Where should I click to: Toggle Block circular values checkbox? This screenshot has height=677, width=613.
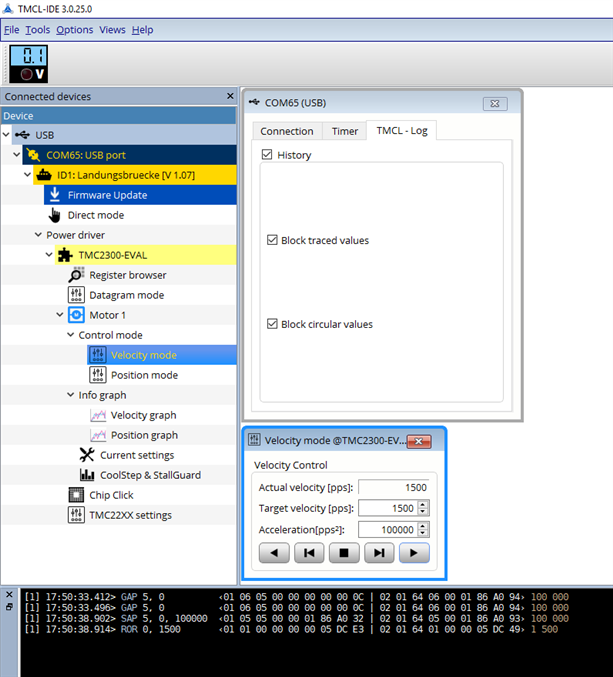(272, 324)
